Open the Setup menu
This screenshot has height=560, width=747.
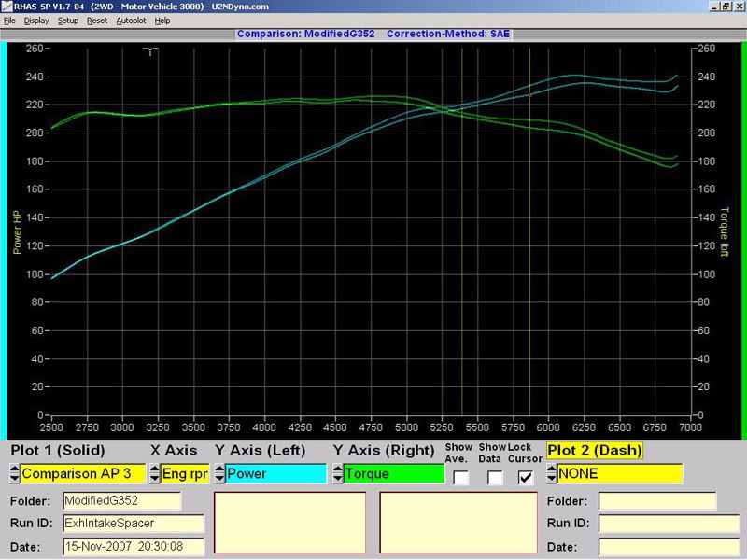point(68,20)
